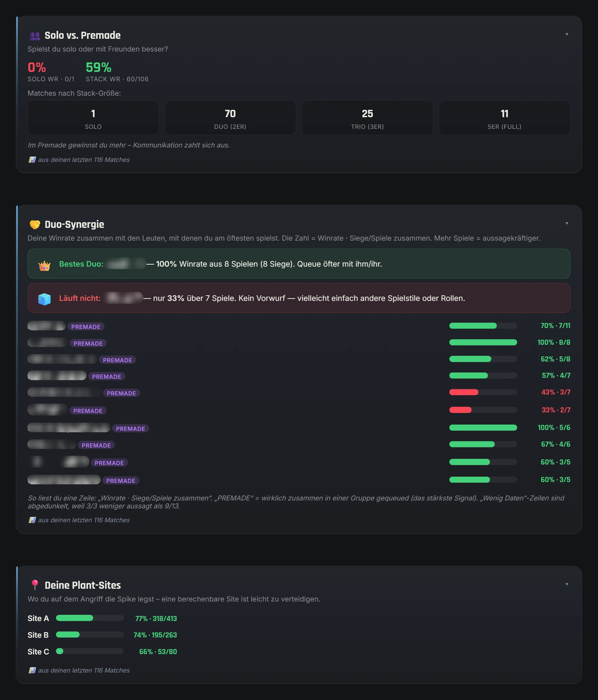Image resolution: width=598 pixels, height=700 pixels.
Task: Click the Duo-Synergie heading
Action: 74,225
